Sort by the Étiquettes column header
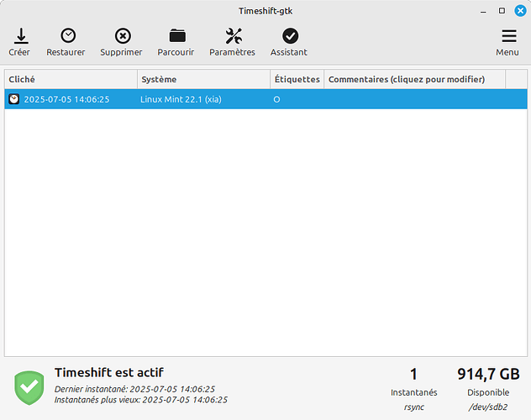 (297, 79)
